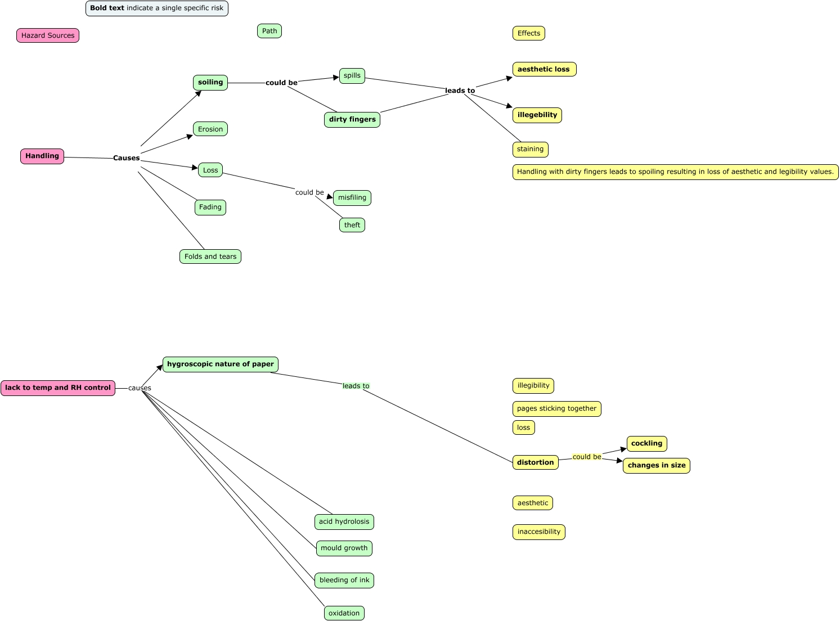This screenshot has width=840, height=621.
Task: Click the soiling concept node
Action: click(209, 82)
